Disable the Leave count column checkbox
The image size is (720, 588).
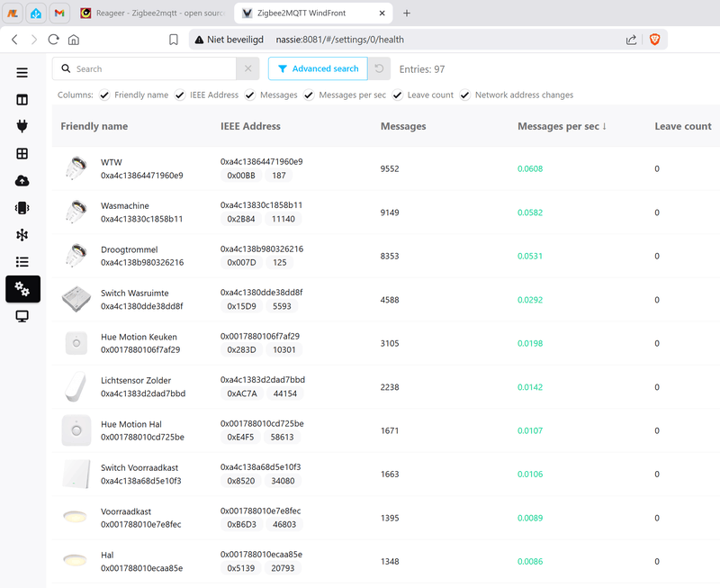[399, 95]
